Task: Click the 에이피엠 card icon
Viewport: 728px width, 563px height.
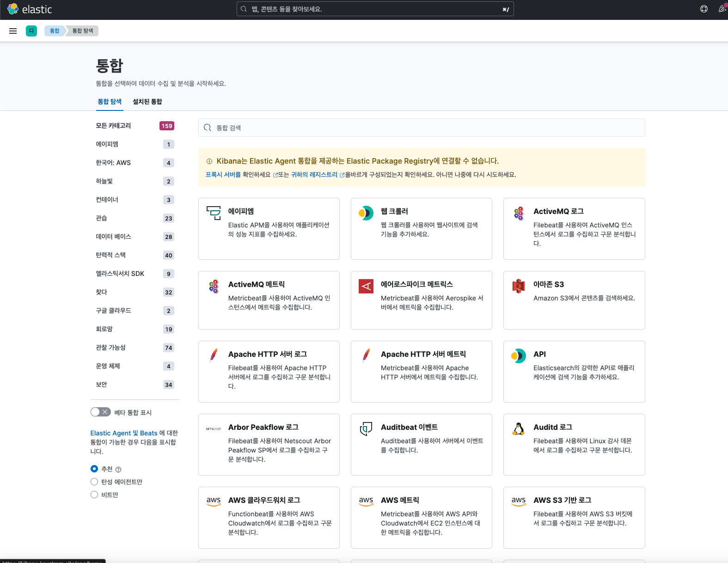Action: coord(214,213)
